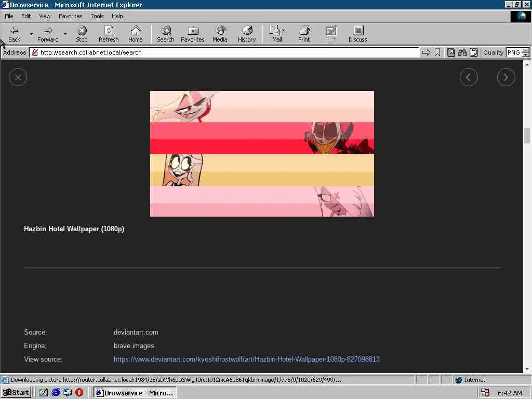Step the Quality value down
Image resolution: width=532 pixels, height=399 pixels.
click(x=526, y=55)
